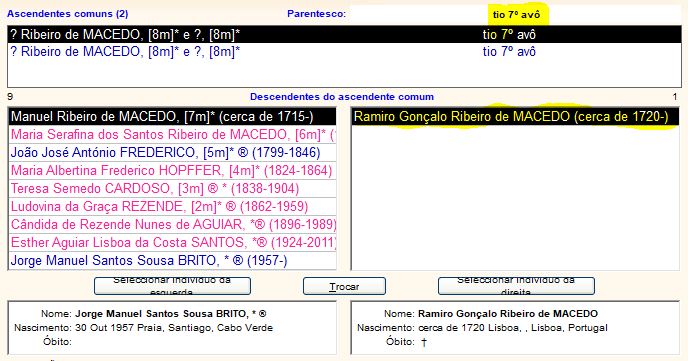Image resolution: width=688 pixels, height=361 pixels.
Task: Pick Ludovina da Graça REZENDE entry
Action: [x=172, y=207]
